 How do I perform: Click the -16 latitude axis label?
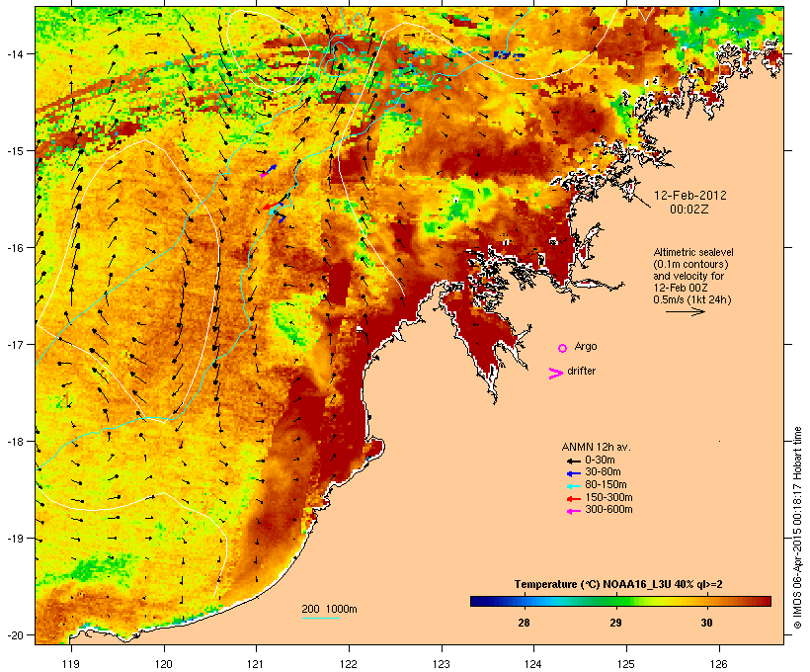[13, 248]
